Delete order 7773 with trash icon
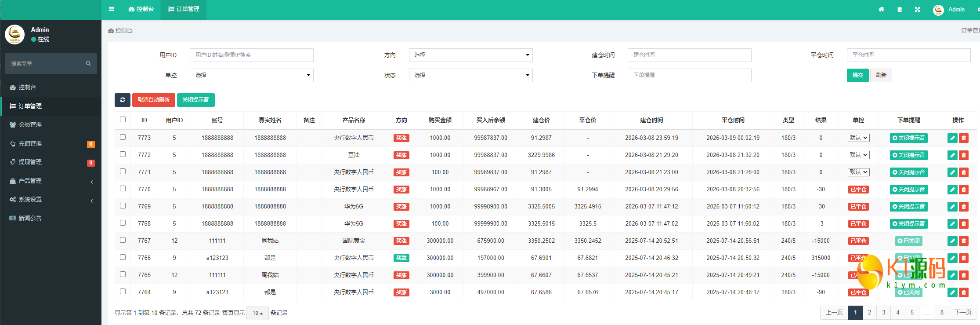 964,138
